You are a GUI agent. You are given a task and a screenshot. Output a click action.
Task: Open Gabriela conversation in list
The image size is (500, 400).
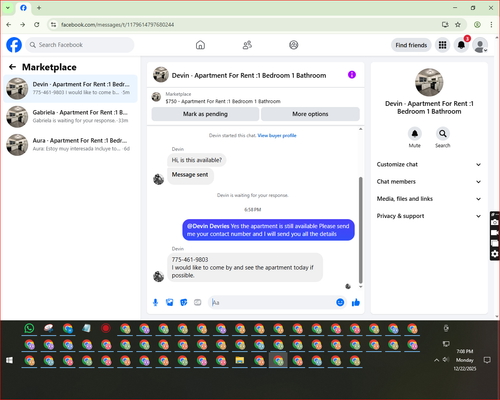[70, 117]
